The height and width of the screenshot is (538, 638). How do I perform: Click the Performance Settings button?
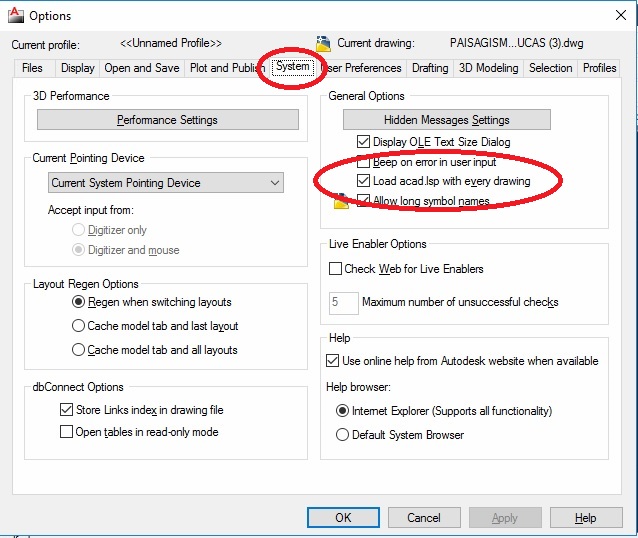[x=167, y=120]
